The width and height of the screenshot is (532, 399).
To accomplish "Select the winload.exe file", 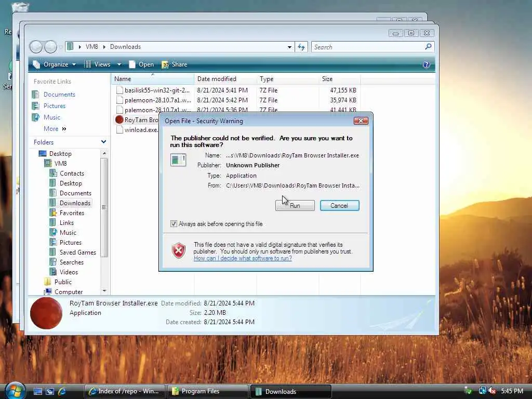I will (137, 129).
